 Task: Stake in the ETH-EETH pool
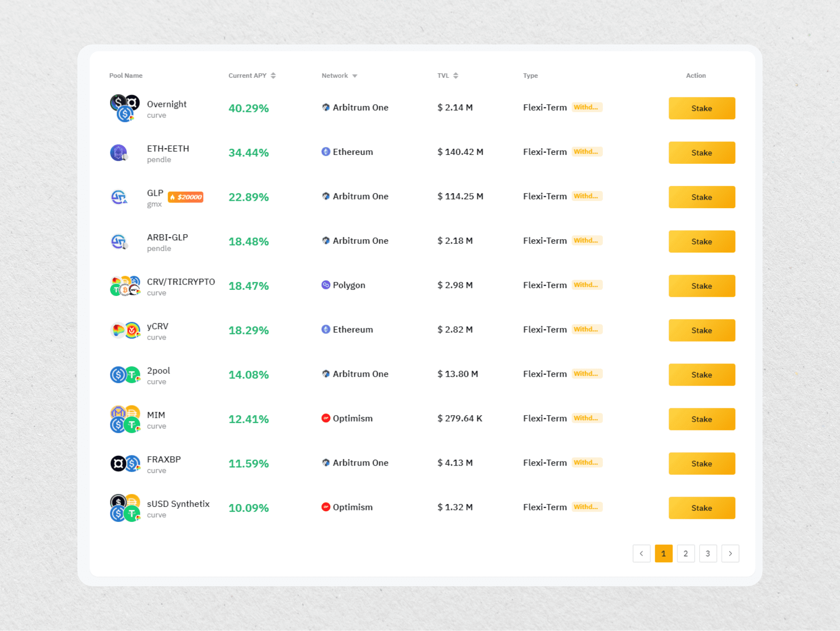pos(701,152)
